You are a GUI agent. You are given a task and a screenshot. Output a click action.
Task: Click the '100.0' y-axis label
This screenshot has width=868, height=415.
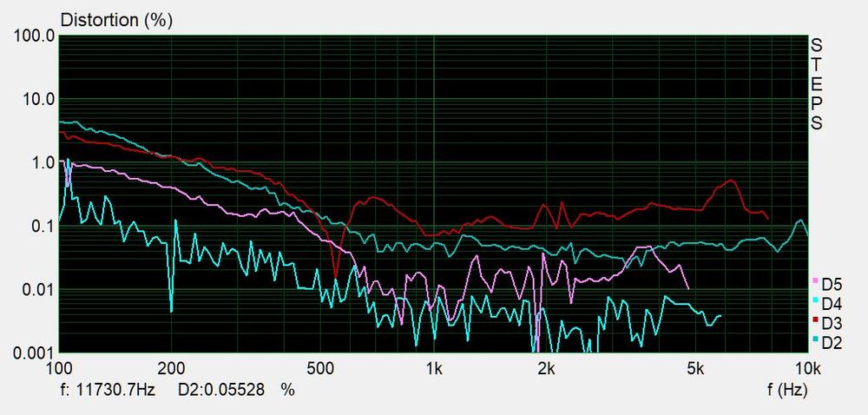(35, 36)
